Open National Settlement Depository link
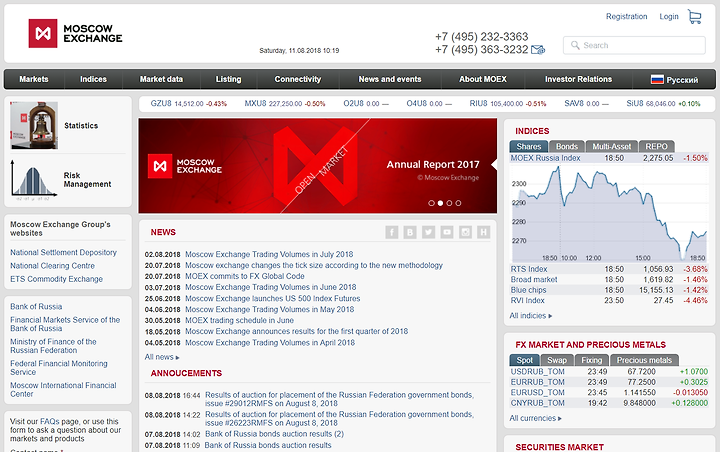720x452 pixels. (x=63, y=252)
